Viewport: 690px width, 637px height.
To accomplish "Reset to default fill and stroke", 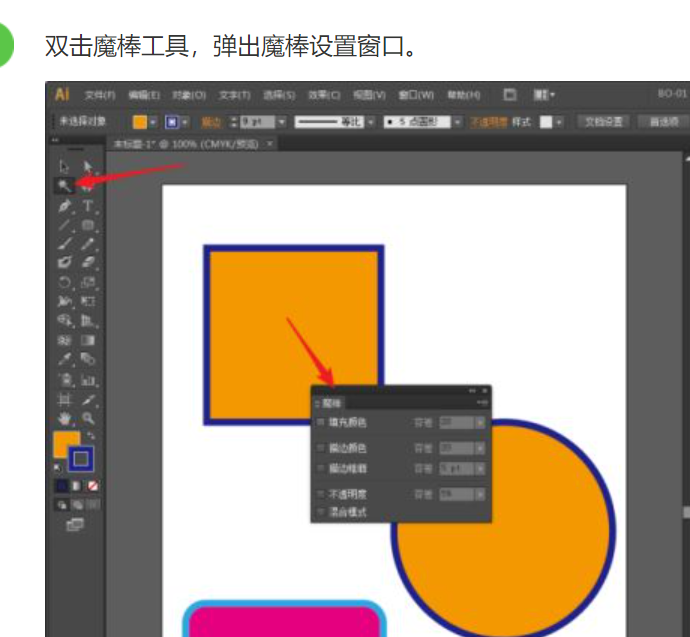I will click(x=58, y=468).
